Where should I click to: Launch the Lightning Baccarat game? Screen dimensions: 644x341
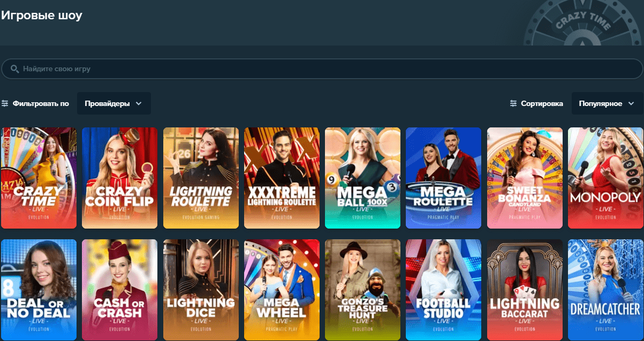coord(525,290)
